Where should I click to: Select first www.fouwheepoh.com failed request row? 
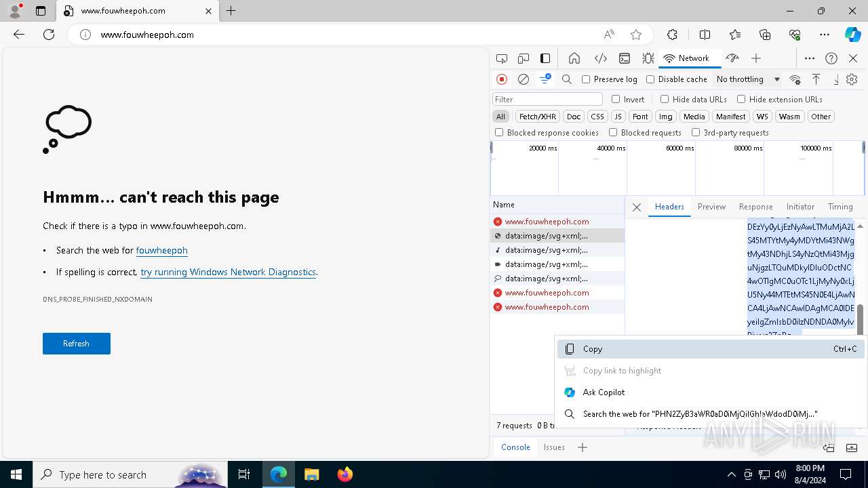557,222
